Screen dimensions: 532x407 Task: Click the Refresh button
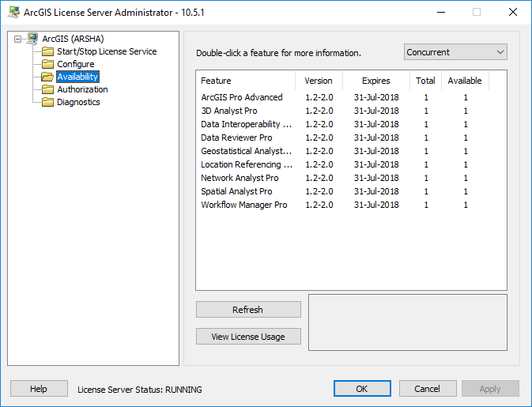[x=248, y=310]
